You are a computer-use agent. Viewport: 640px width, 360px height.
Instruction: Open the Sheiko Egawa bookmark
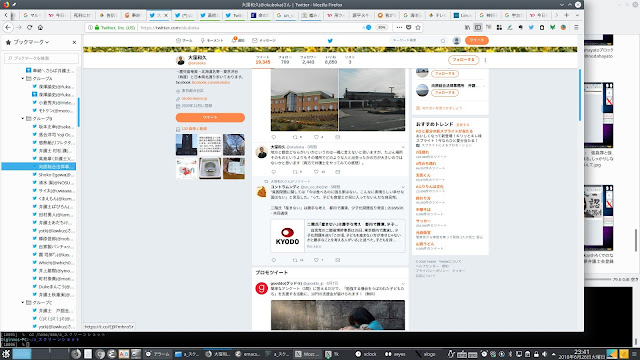(53, 175)
